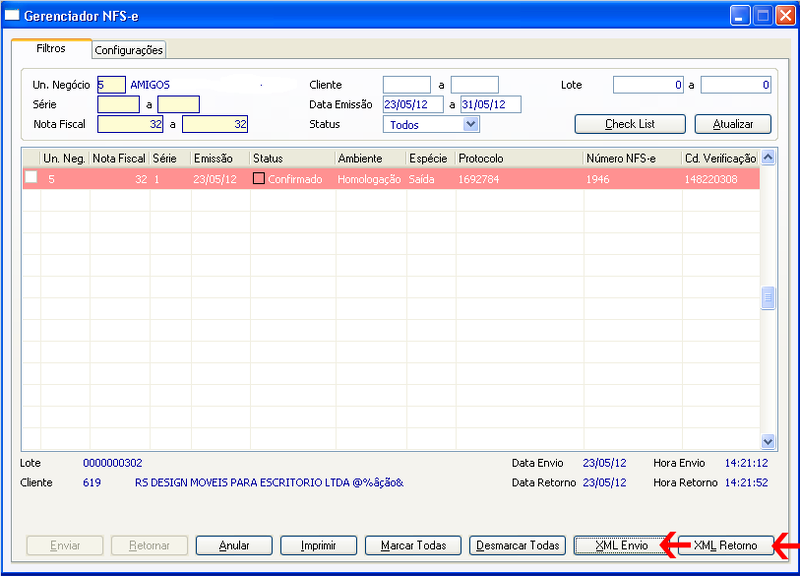Click the Número NFS-e column header

632,158
